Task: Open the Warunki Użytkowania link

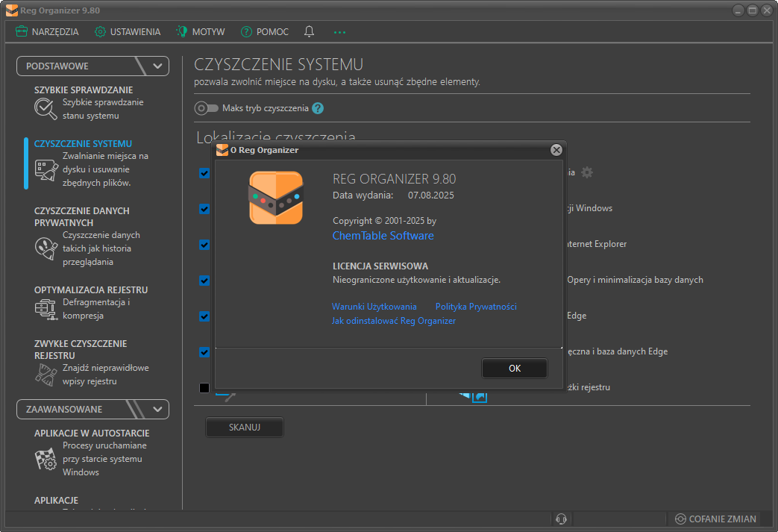Action: coord(374,307)
